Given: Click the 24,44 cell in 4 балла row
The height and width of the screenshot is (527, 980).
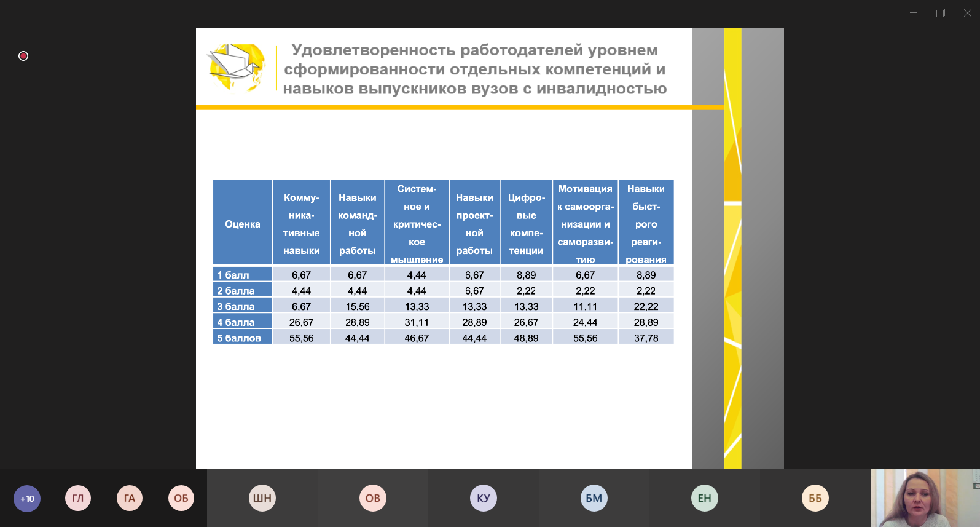Looking at the screenshot, I should (586, 322).
